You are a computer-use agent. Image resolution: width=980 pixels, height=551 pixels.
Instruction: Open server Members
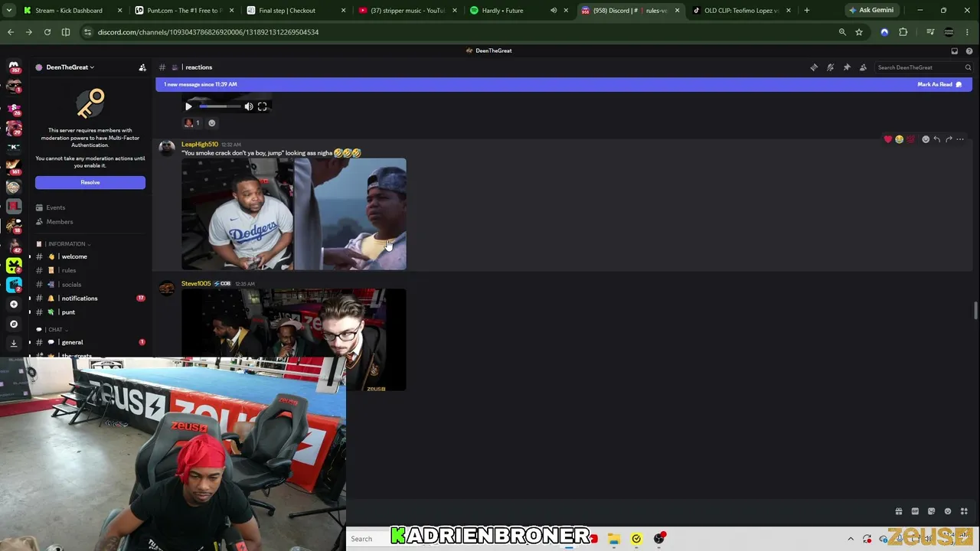click(x=90, y=222)
